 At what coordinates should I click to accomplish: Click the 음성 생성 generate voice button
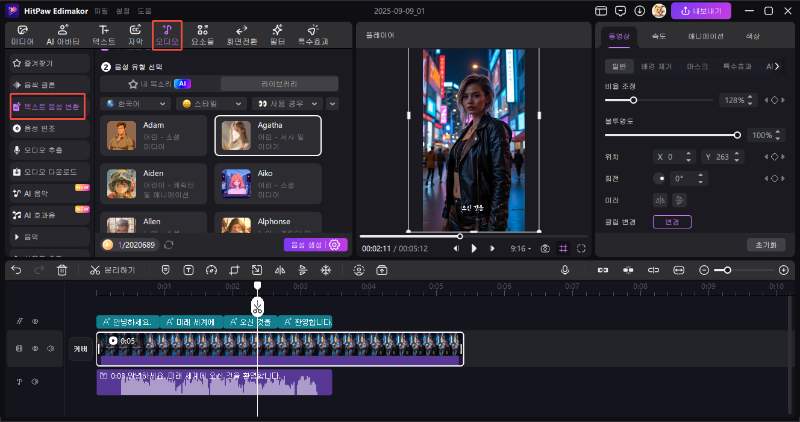click(307, 245)
